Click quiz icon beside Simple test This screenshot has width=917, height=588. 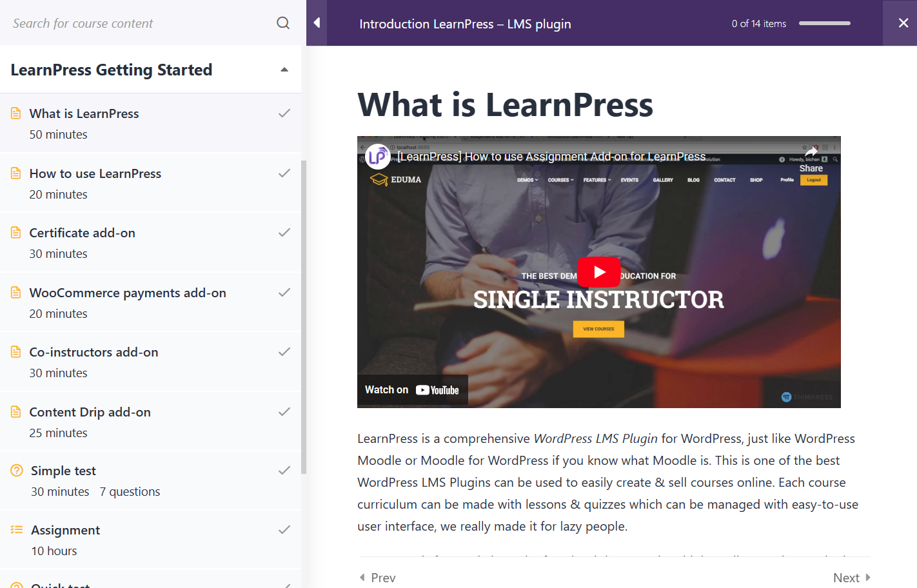(x=17, y=471)
